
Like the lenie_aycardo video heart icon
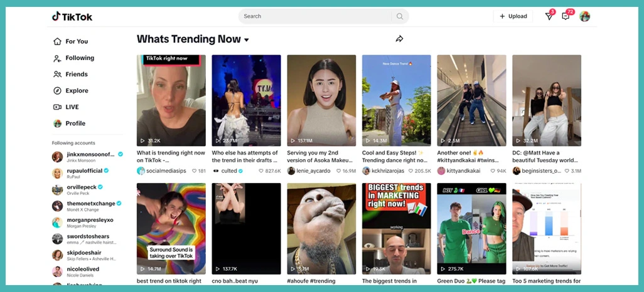338,171
